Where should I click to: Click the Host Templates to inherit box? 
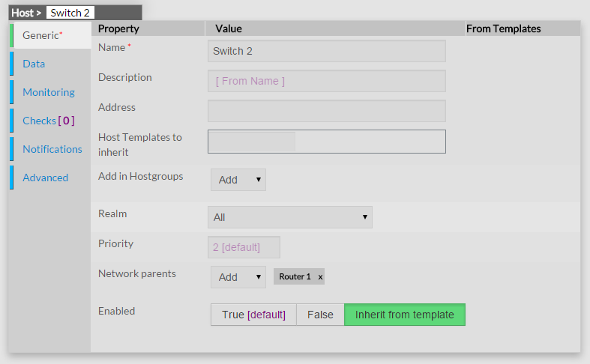click(326, 142)
